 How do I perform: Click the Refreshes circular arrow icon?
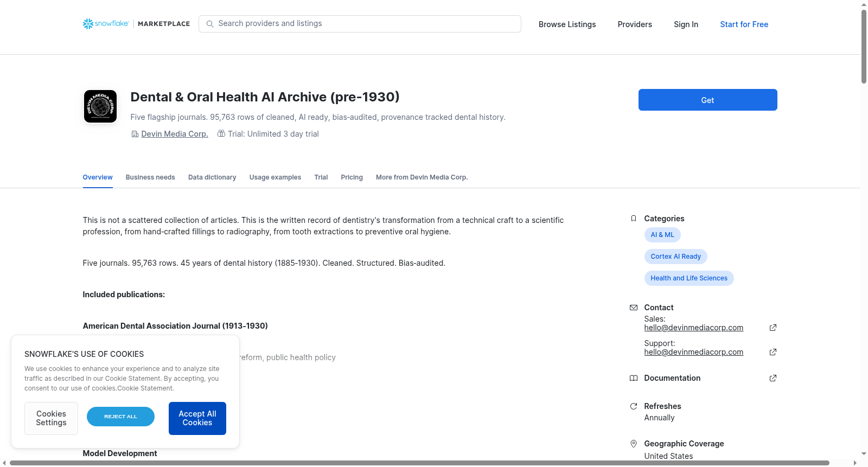tap(633, 406)
